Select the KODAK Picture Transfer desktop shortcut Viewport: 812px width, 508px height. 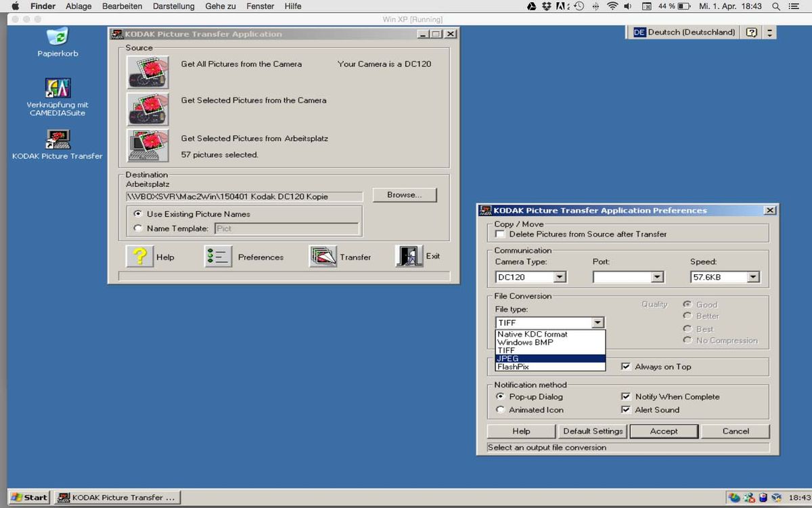(x=58, y=139)
